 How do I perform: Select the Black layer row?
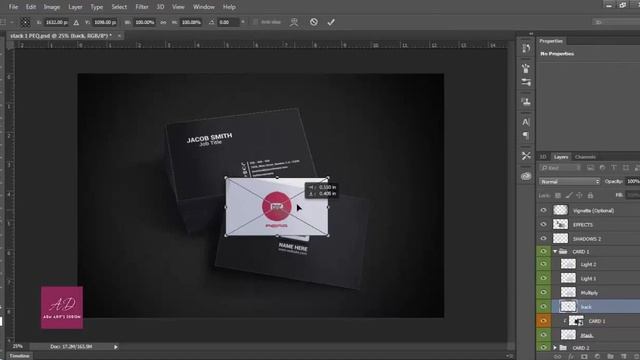596,335
